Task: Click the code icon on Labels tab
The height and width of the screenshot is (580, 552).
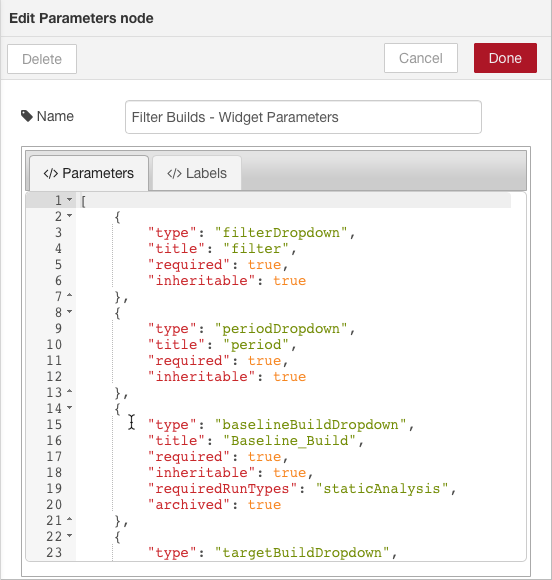Action: (174, 173)
